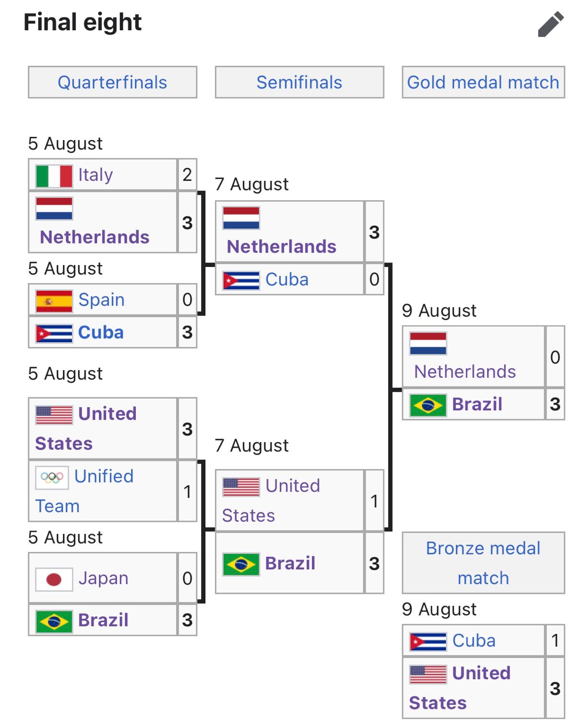Click the Japan flag icon
Screen dimensions: 588x720
pyautogui.click(x=54, y=579)
